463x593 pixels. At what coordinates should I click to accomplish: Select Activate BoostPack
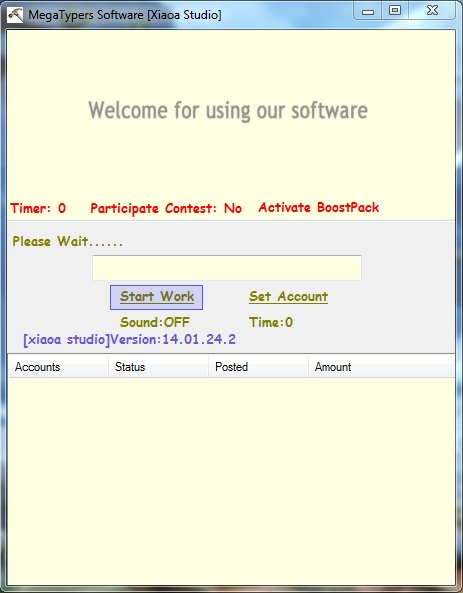[x=319, y=207]
